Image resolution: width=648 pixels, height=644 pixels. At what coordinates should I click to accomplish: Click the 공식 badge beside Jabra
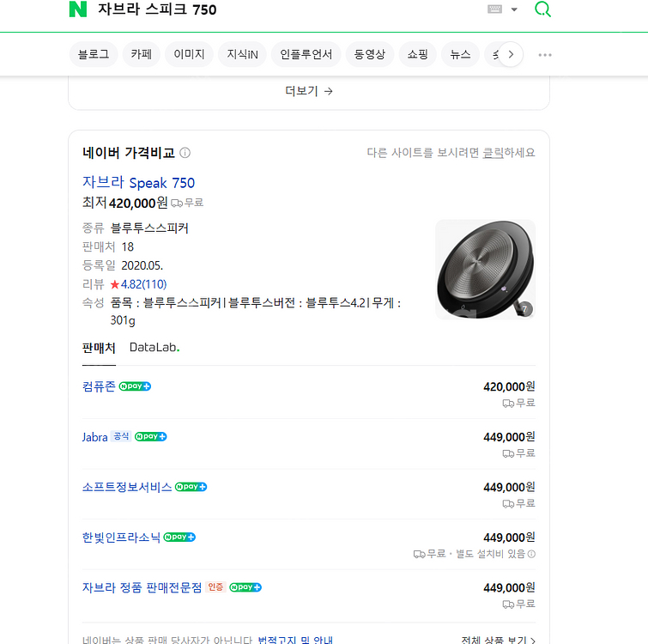click(121, 436)
